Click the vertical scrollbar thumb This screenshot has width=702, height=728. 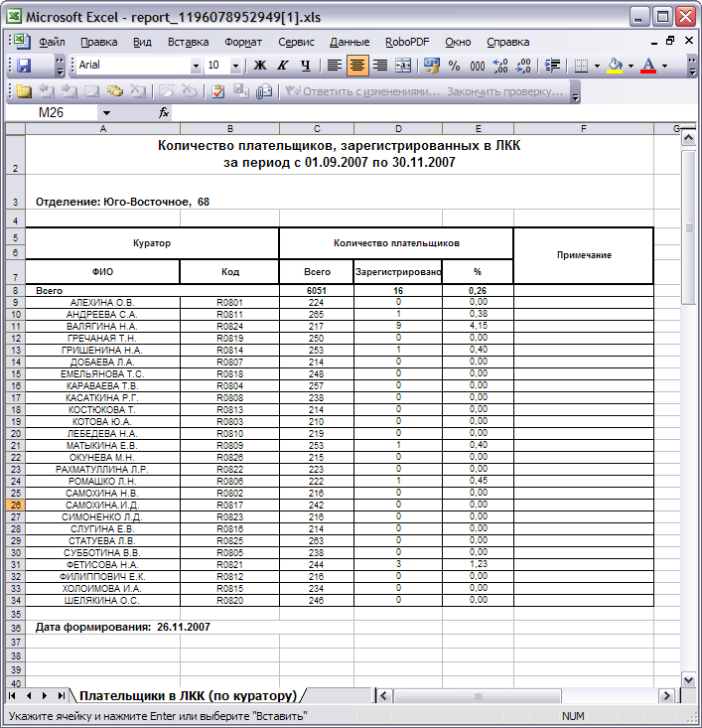point(688,227)
